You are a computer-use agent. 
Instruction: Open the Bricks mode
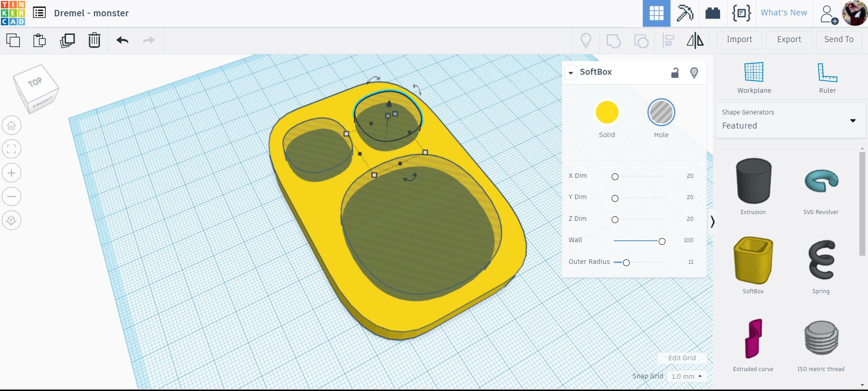[712, 13]
